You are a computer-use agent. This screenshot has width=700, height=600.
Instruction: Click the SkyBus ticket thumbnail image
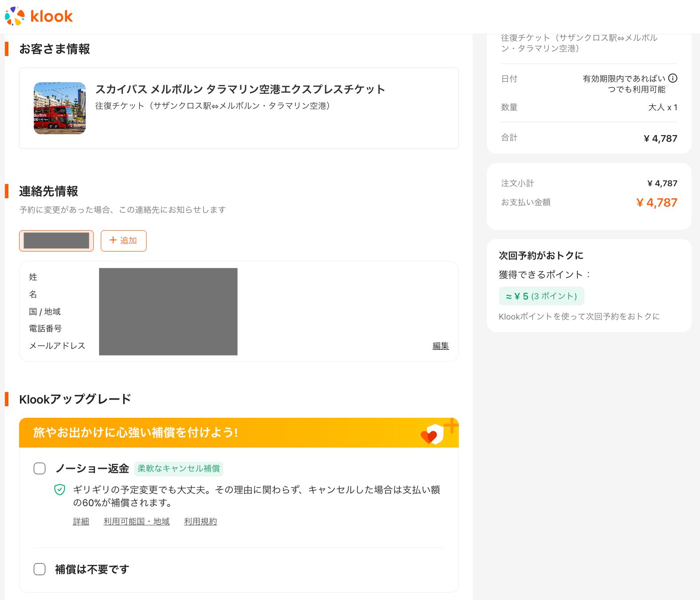(x=60, y=108)
